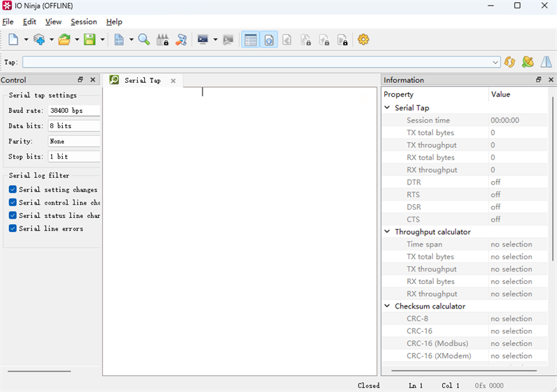The height and width of the screenshot is (392, 557).
Task: Close the Serial Tap tab
Action: (x=173, y=81)
